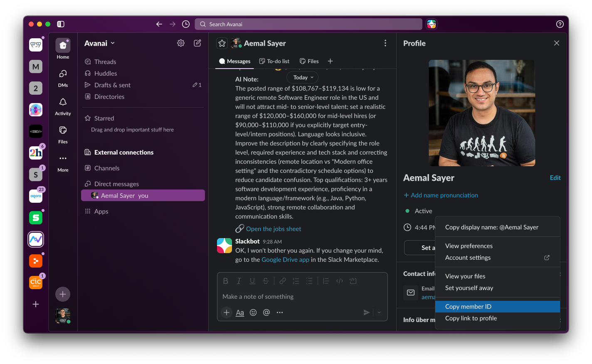Open the help question mark icon
Screen dimensions: 592x364
[x=560, y=24]
